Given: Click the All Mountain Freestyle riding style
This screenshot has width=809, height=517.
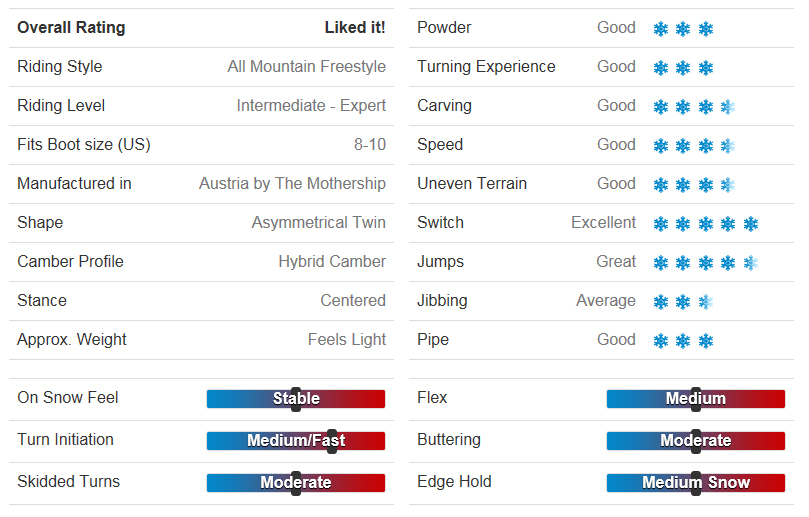Looking at the screenshot, I should point(306,67).
